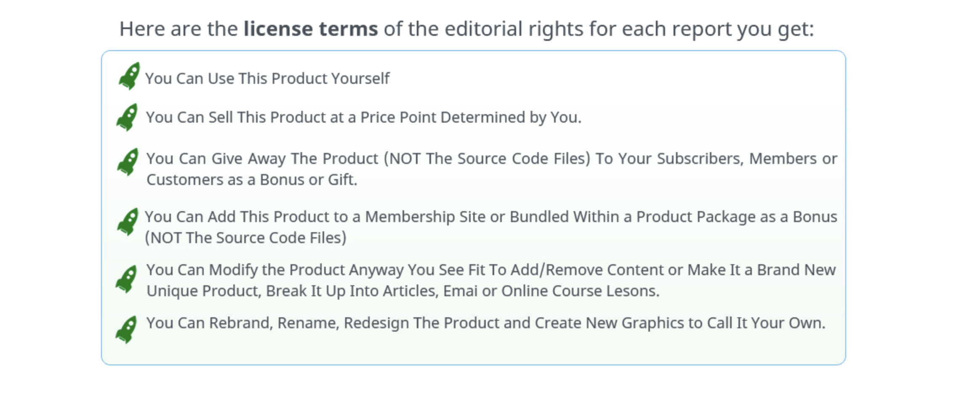Click 'You Can Give Away The Product' text
Image resolution: width=980 pixels, height=402 pixels.
262,159
